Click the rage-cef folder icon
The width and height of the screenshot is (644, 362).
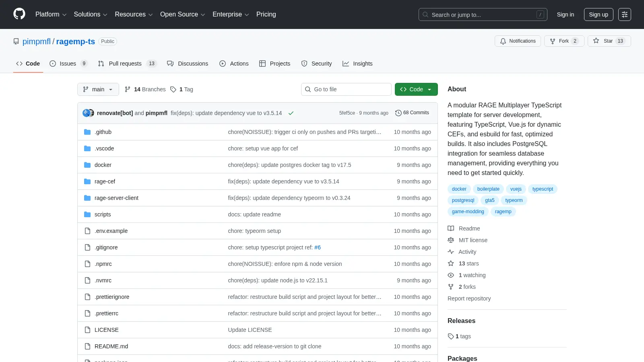coord(87,181)
